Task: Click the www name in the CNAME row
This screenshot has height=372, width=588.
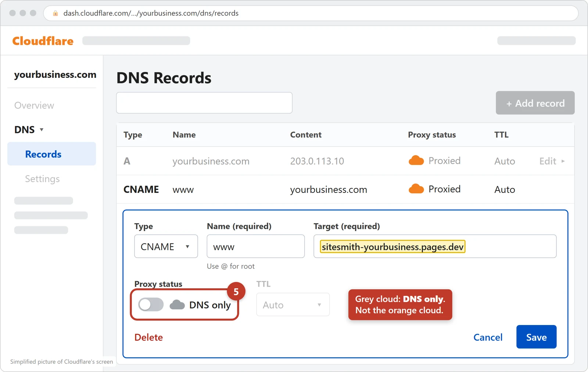Action: tap(183, 190)
